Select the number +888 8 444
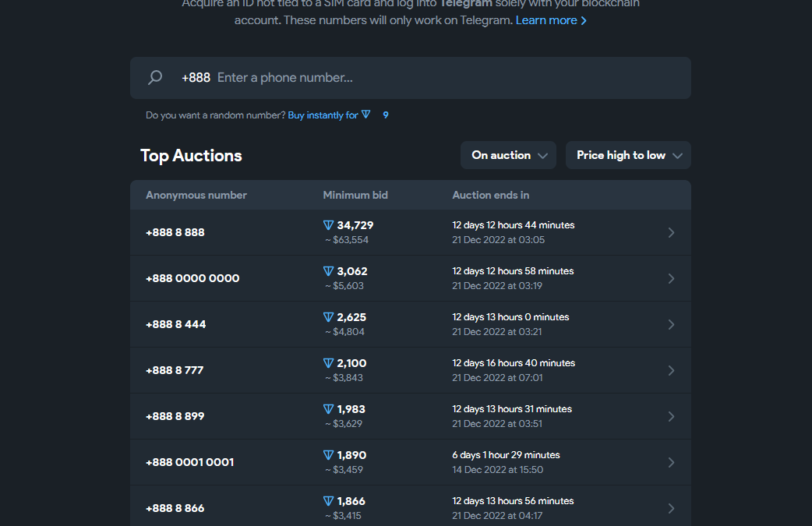This screenshot has width=812, height=526. coord(175,325)
